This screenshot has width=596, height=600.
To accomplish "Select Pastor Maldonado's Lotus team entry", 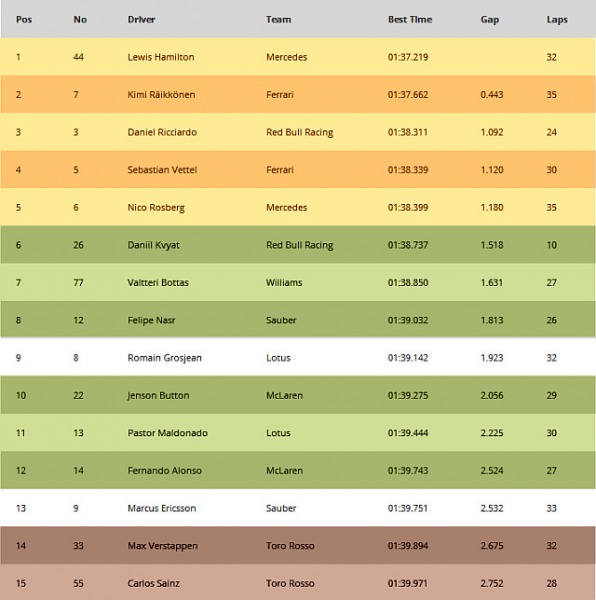I will [x=278, y=433].
